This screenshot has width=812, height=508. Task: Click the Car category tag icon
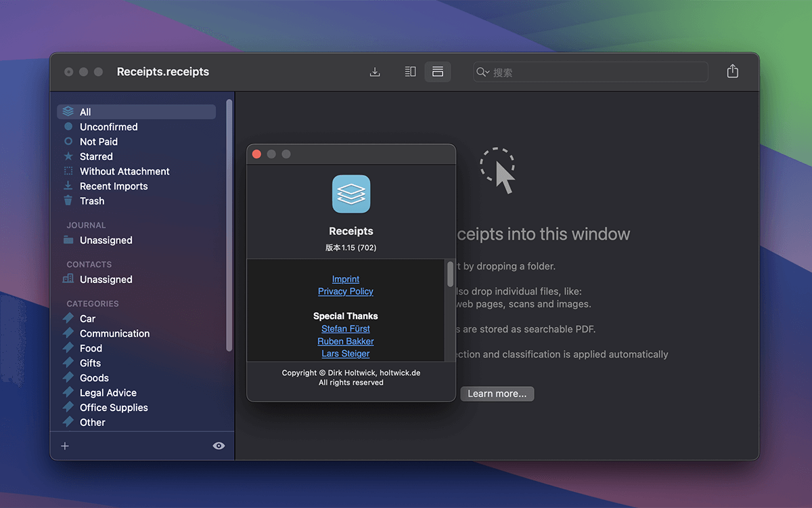[68, 318]
